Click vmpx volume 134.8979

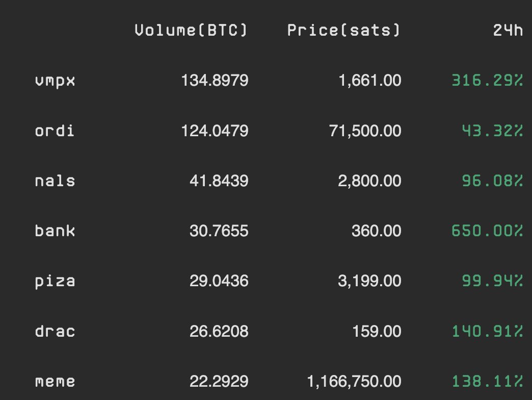pos(215,81)
